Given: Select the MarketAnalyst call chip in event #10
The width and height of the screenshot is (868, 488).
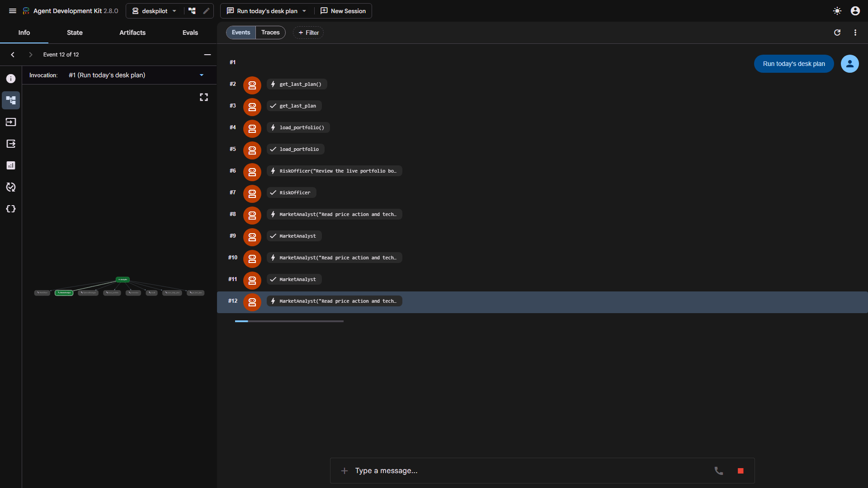Looking at the screenshot, I should 334,258.
